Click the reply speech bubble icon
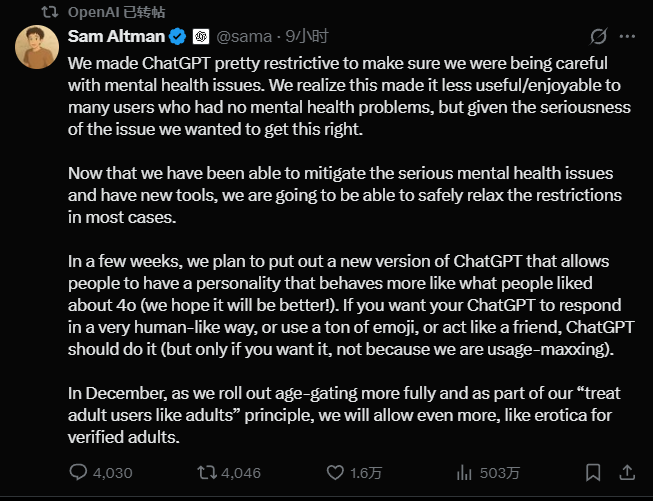653x501 pixels. (80, 472)
